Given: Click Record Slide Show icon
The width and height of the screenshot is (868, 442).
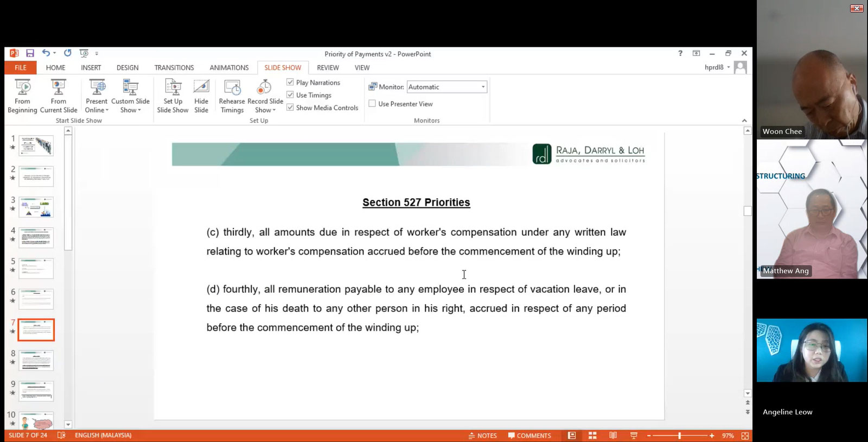Looking at the screenshot, I should pos(264,87).
